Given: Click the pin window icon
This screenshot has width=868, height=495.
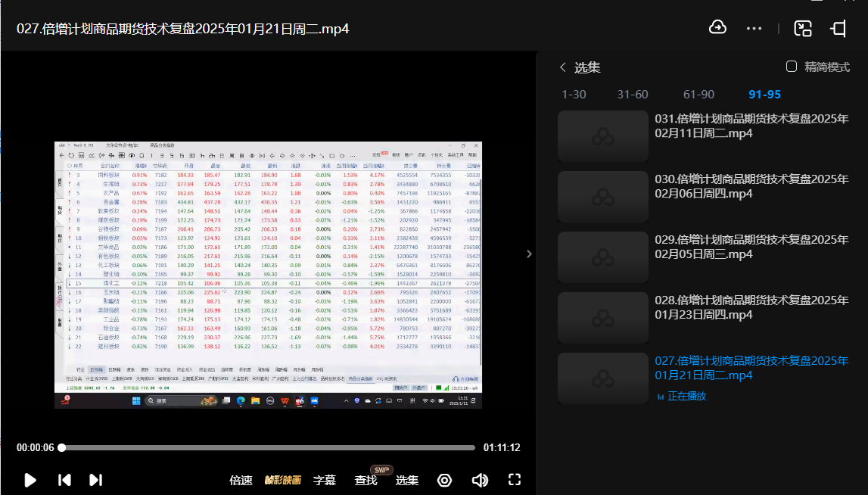Looking at the screenshot, I should pos(838,28).
